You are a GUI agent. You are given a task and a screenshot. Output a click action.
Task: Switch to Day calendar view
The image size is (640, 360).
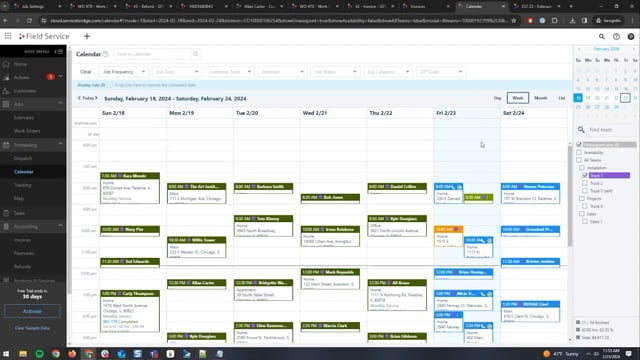pos(497,98)
